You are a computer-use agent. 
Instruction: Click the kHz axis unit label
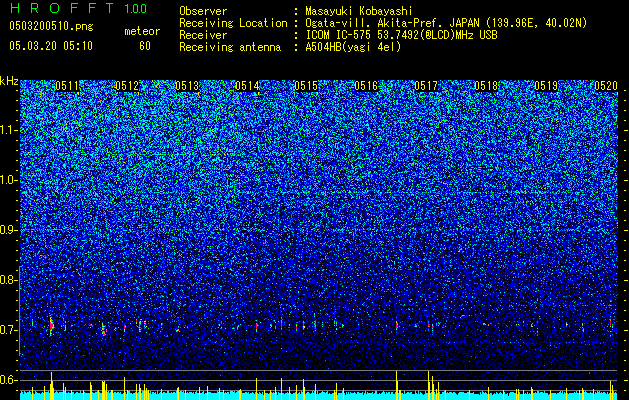pos(9,81)
